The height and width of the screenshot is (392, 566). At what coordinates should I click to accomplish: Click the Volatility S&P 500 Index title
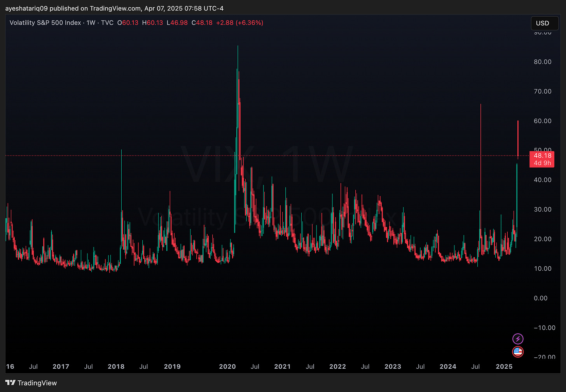(45, 23)
